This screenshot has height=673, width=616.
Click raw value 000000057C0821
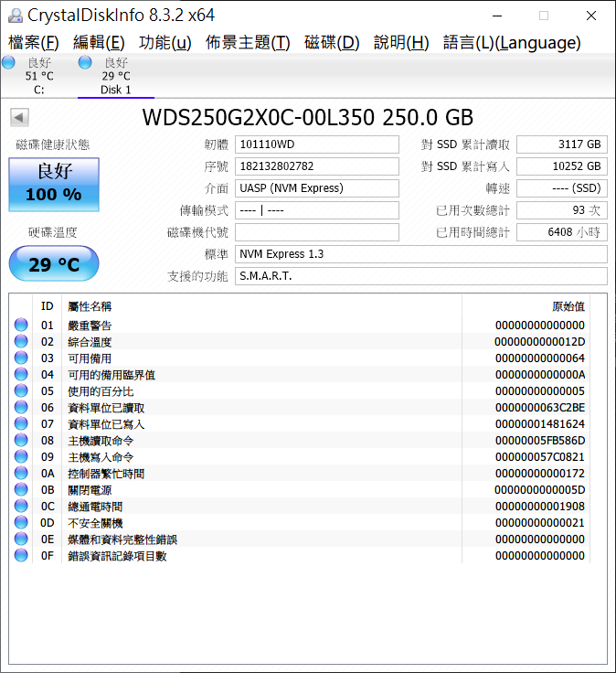pos(539,456)
